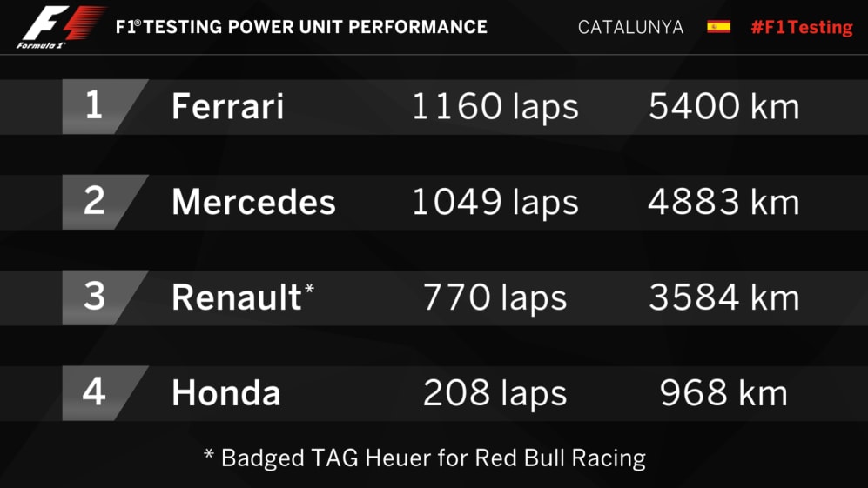The width and height of the screenshot is (868, 488).
Task: Click the TAG Heuer badging footnote
Action: [x=425, y=458]
